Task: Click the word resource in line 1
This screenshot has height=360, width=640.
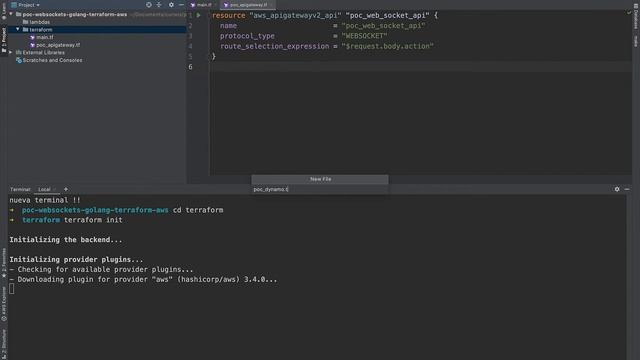Action: pyautogui.click(x=229, y=16)
